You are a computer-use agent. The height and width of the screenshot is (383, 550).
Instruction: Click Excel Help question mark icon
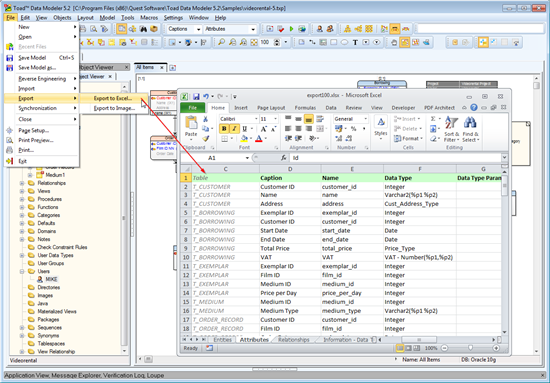[474, 107]
